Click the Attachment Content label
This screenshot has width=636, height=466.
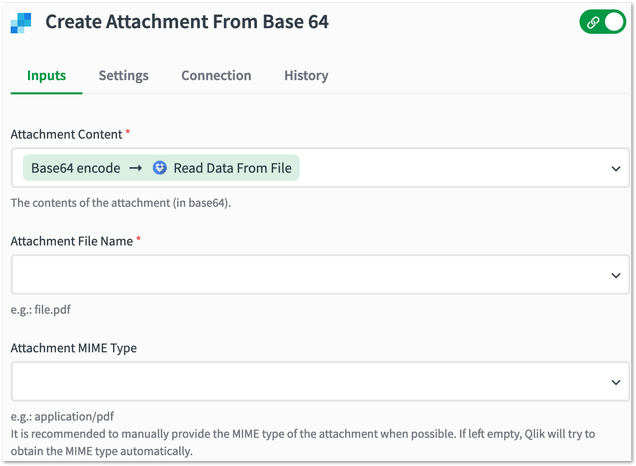[x=66, y=134]
